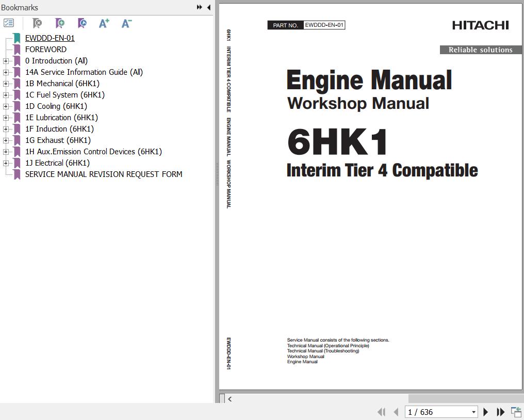The width and height of the screenshot is (524, 420).
Task: Select 1E Lubrication (6HK1) bookmark text
Action: (61, 118)
